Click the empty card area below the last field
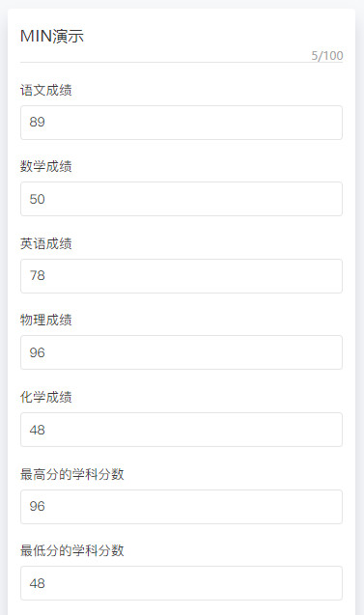The height and width of the screenshot is (615, 364). click(x=182, y=608)
